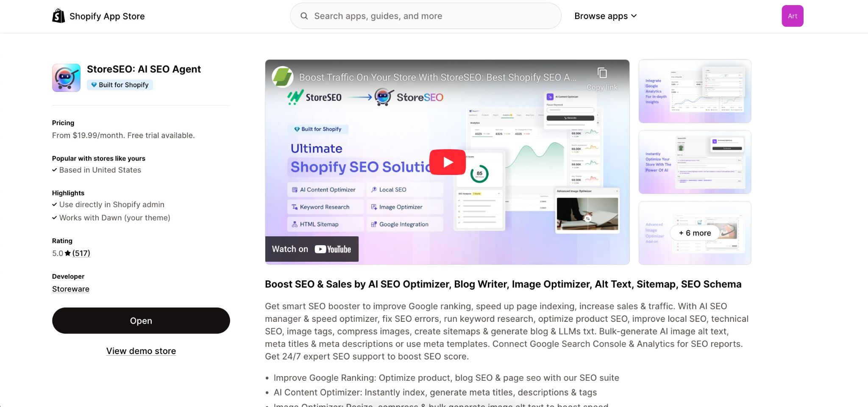Click the Open app button
Viewport: 868px width, 407px height.
click(x=141, y=321)
